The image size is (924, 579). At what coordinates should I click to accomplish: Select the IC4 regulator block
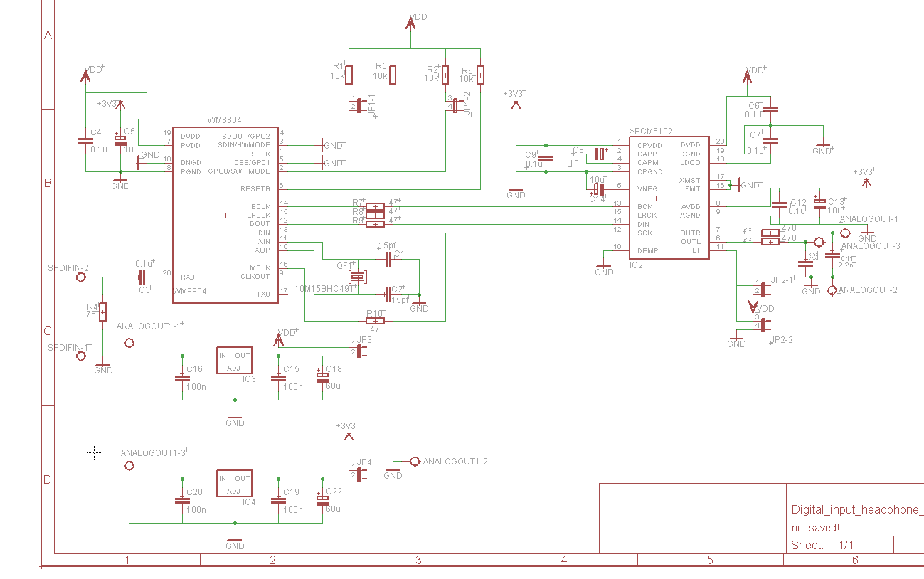234,484
